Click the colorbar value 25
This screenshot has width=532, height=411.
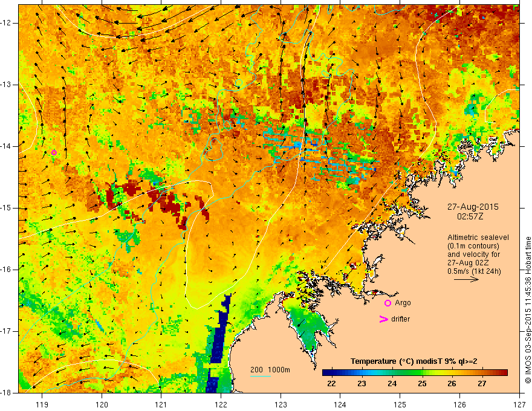[x=422, y=384]
